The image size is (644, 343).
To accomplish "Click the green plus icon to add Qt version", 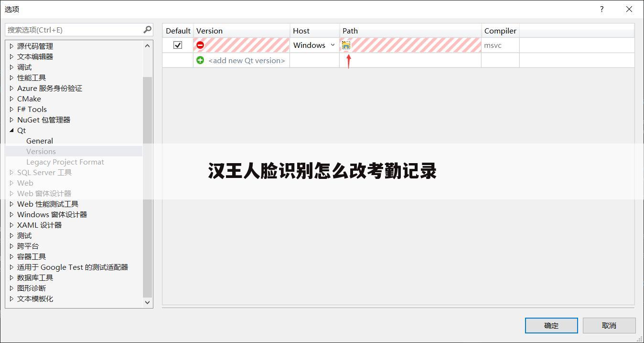I will point(200,60).
